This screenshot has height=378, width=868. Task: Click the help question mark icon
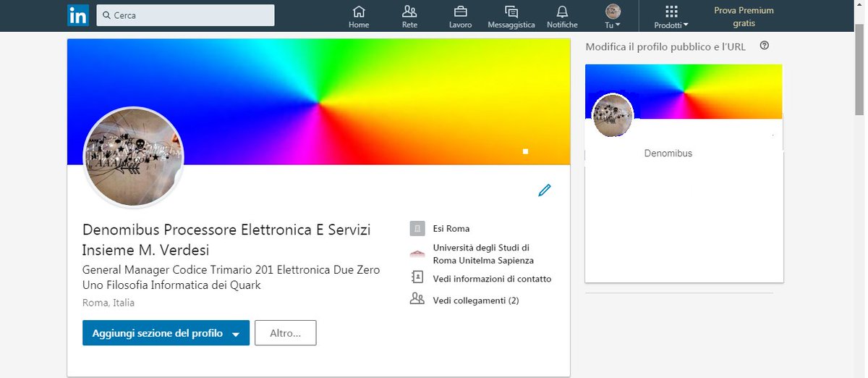[765, 46]
